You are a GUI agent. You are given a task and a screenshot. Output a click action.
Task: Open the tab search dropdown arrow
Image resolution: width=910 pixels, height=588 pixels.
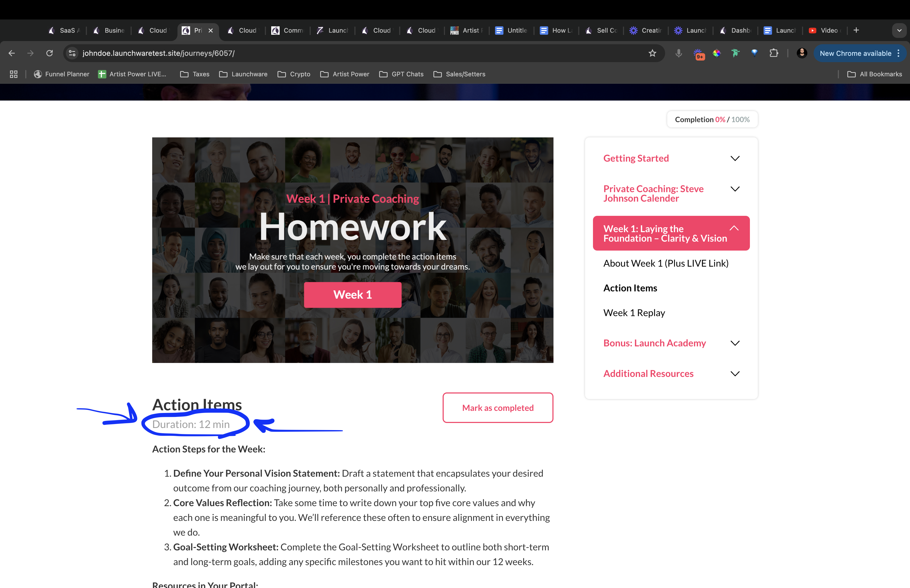[899, 30]
